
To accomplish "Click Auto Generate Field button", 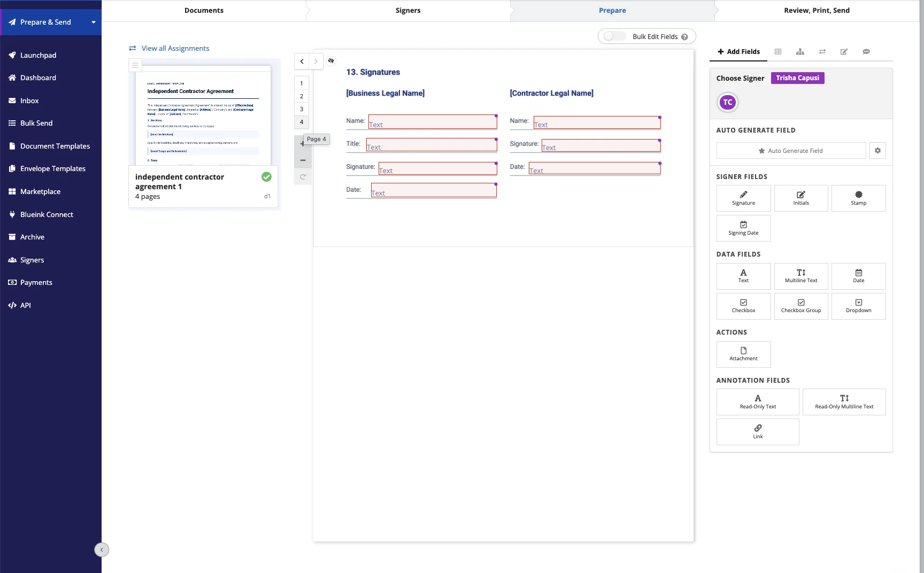I will [x=791, y=151].
